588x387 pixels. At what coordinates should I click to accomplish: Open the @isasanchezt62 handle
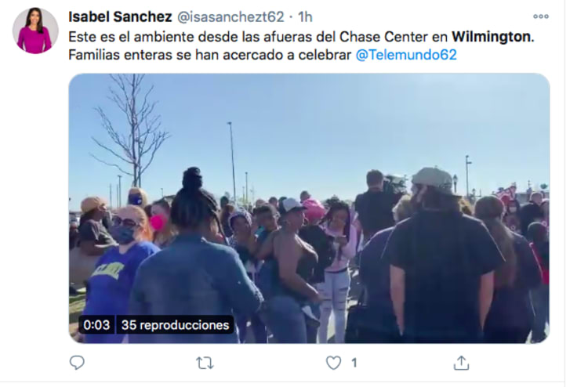tap(230, 17)
